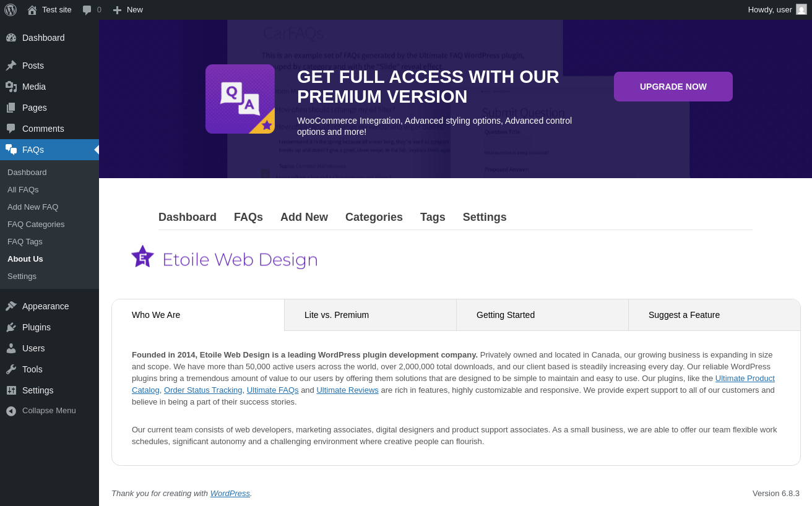
Task: Select the Suggest a Feature tab
Action: pyautogui.click(x=684, y=315)
